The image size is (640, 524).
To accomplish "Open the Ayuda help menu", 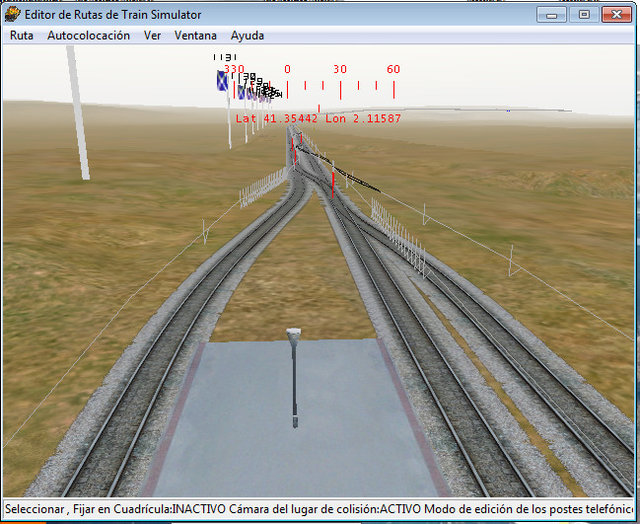I will 247,35.
